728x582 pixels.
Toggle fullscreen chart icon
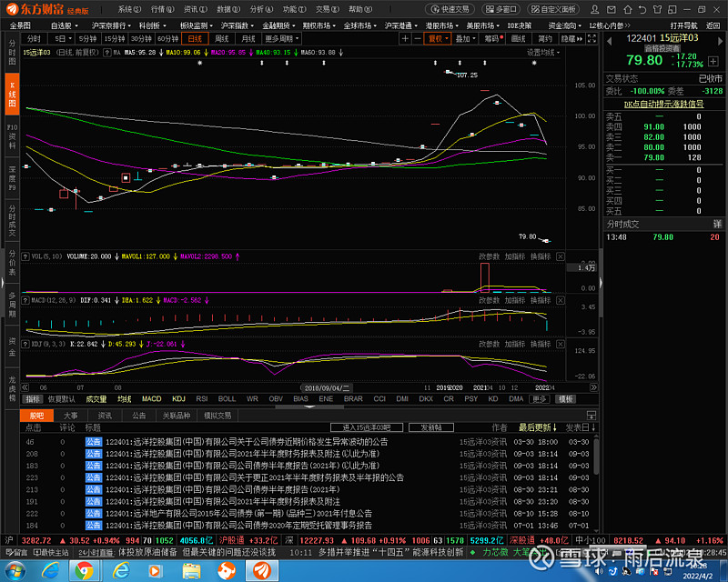(x=592, y=38)
